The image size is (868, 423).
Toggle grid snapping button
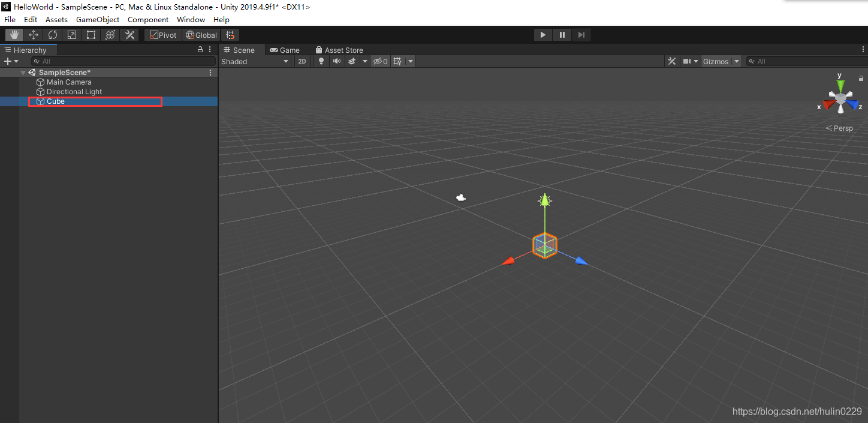pos(230,35)
